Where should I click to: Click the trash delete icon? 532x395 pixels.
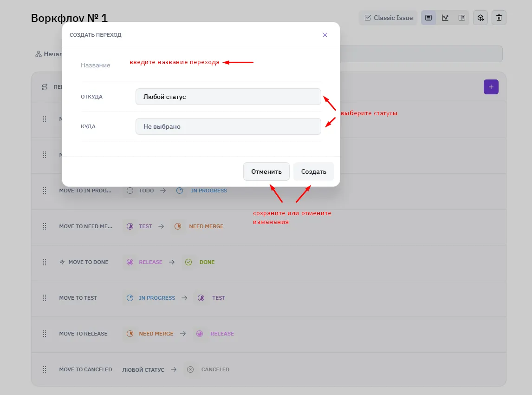coord(499,18)
